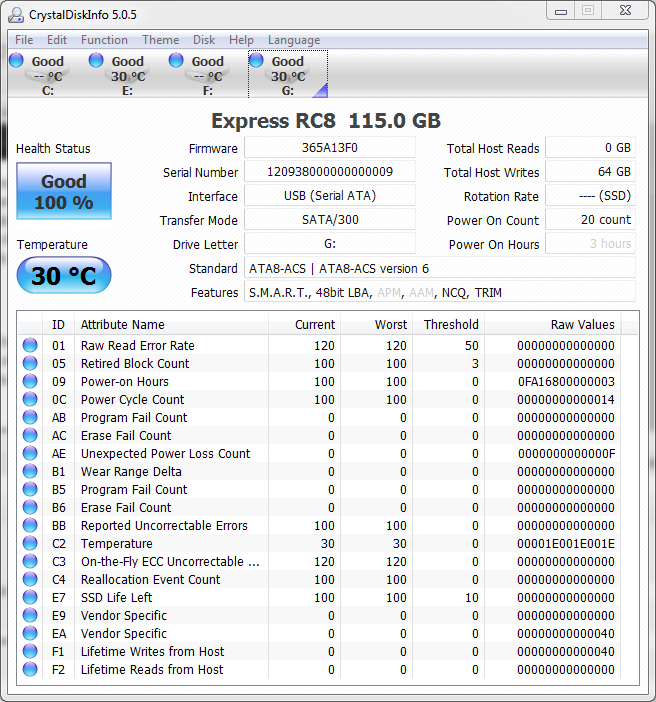Click the Raw Values column header

[x=582, y=325]
